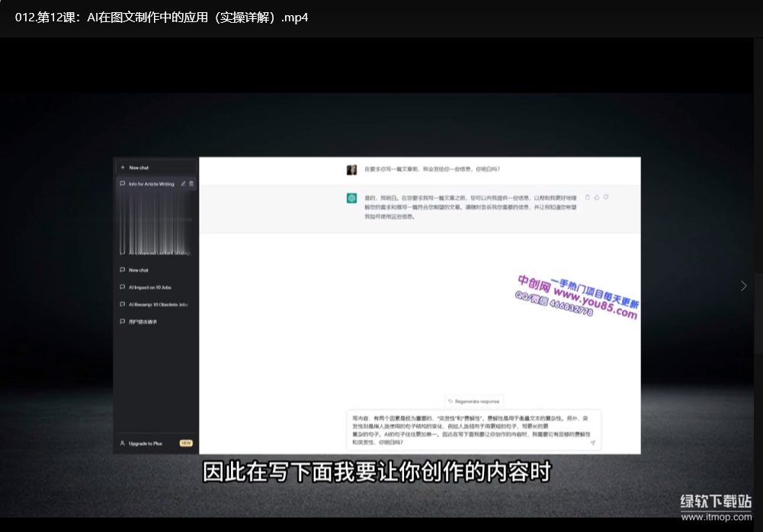Click the Regenerate response button
The width and height of the screenshot is (763, 532).
474,402
